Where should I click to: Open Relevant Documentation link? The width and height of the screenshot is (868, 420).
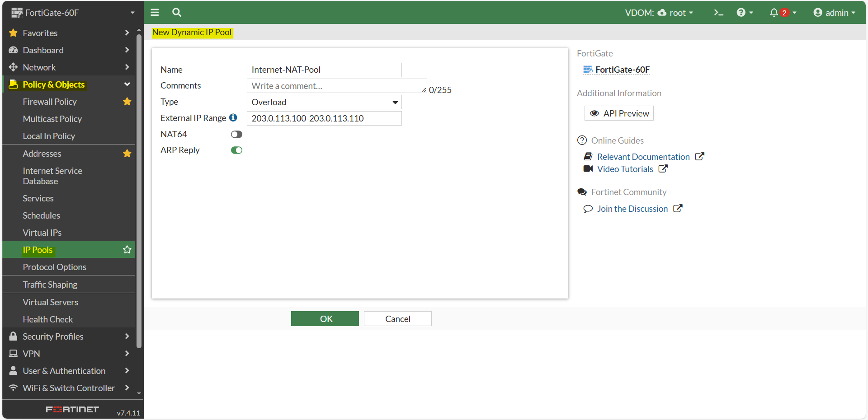tap(643, 157)
